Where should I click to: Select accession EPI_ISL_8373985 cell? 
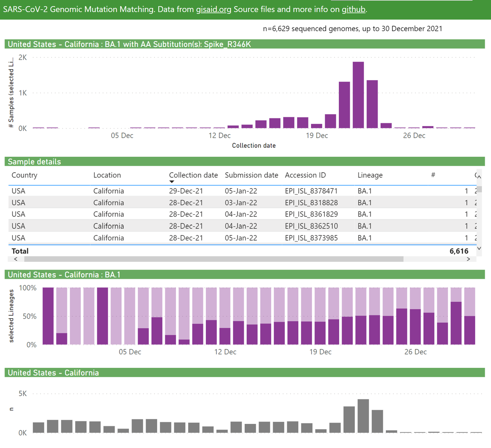[311, 238]
